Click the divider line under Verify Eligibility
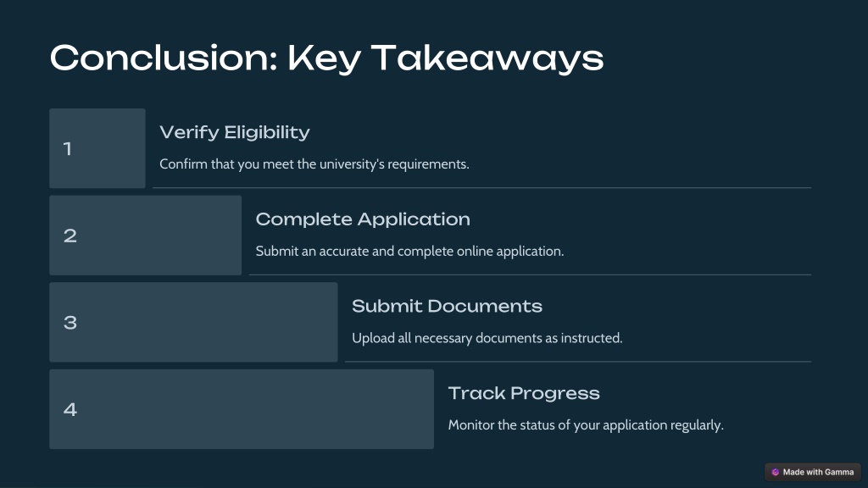 [x=482, y=188]
